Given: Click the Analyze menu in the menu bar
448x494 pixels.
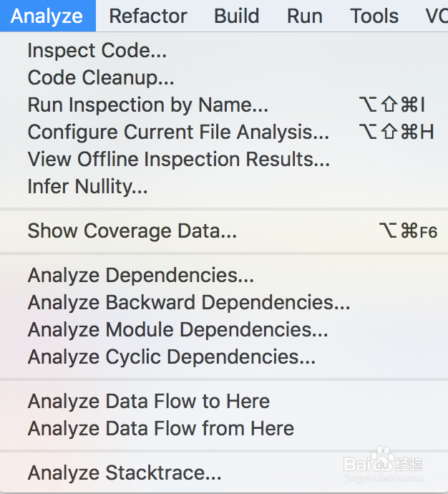Looking at the screenshot, I should click(47, 16).
